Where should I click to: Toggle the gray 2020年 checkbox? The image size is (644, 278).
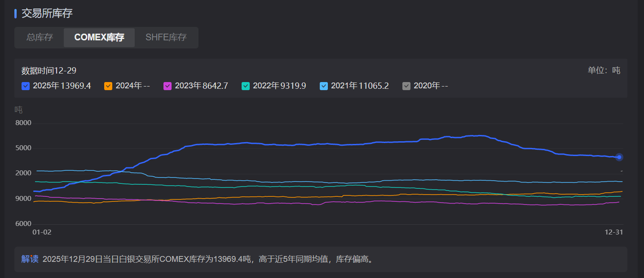point(406,86)
